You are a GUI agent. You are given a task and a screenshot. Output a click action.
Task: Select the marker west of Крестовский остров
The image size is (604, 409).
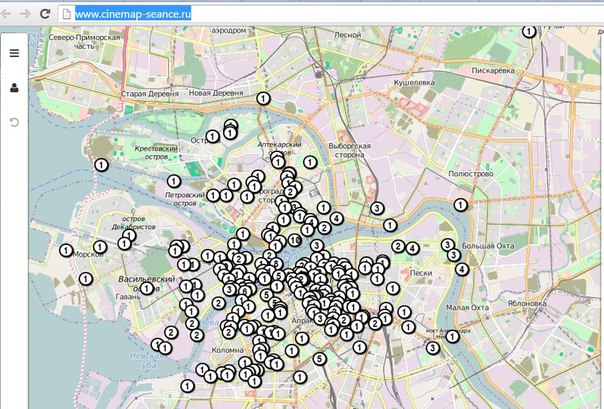tap(101, 164)
